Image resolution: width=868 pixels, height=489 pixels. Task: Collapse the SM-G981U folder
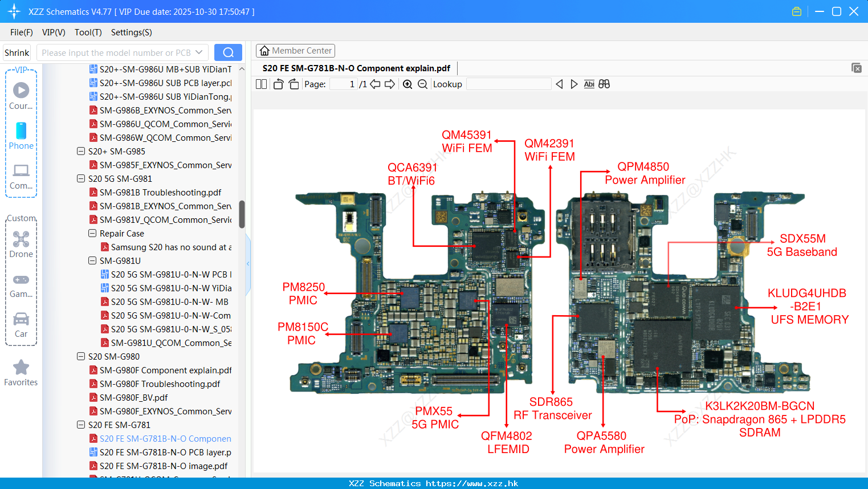point(92,261)
